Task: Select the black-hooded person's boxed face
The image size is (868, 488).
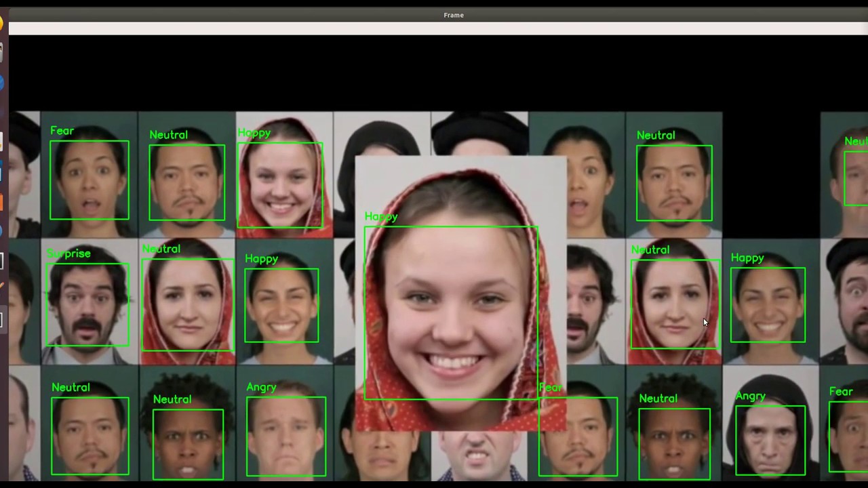Action: 770,441
